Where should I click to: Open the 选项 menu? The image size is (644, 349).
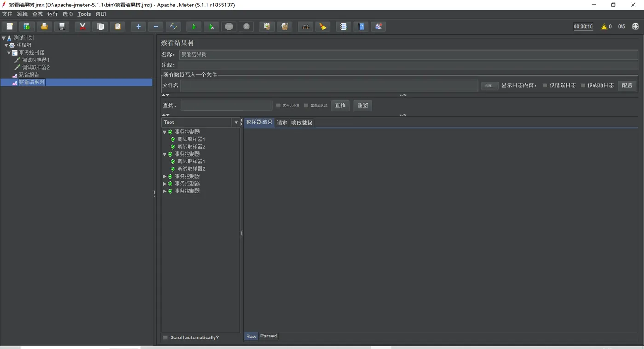pos(68,14)
